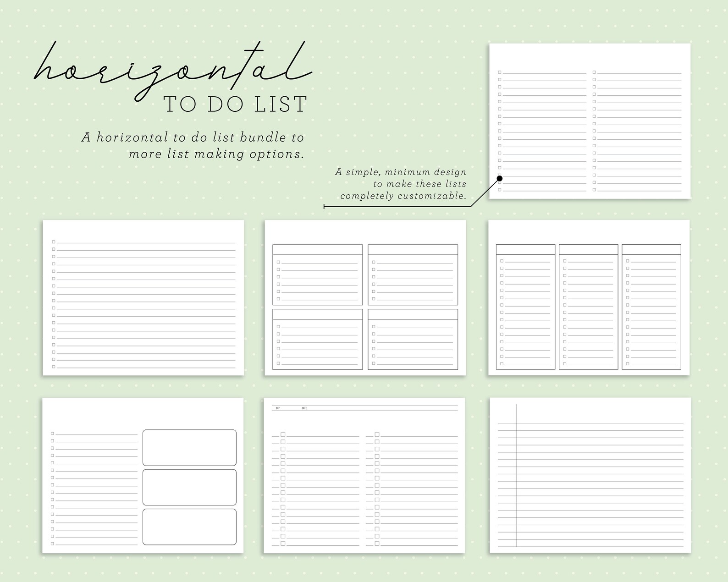This screenshot has width=728, height=582.
Task: Select the checklist with three rounded boxes
Action: [x=143, y=475]
